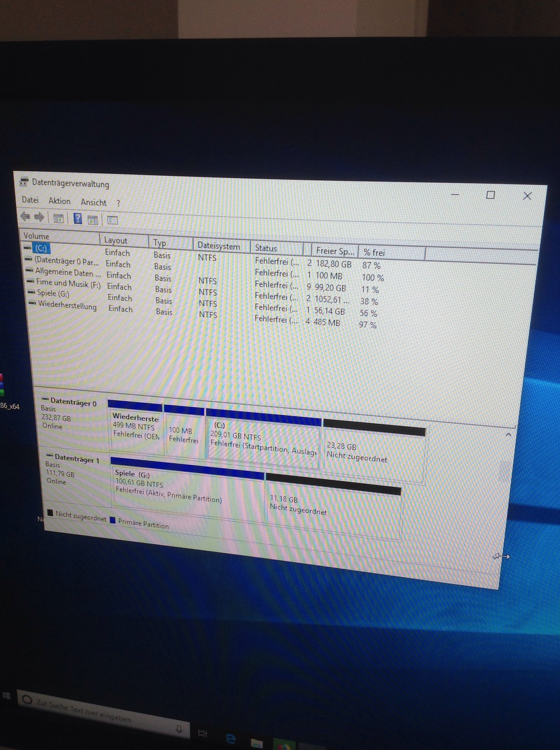This screenshot has height=750, width=560.
Task: Click the blue help question mark icon
Action: click(x=78, y=219)
